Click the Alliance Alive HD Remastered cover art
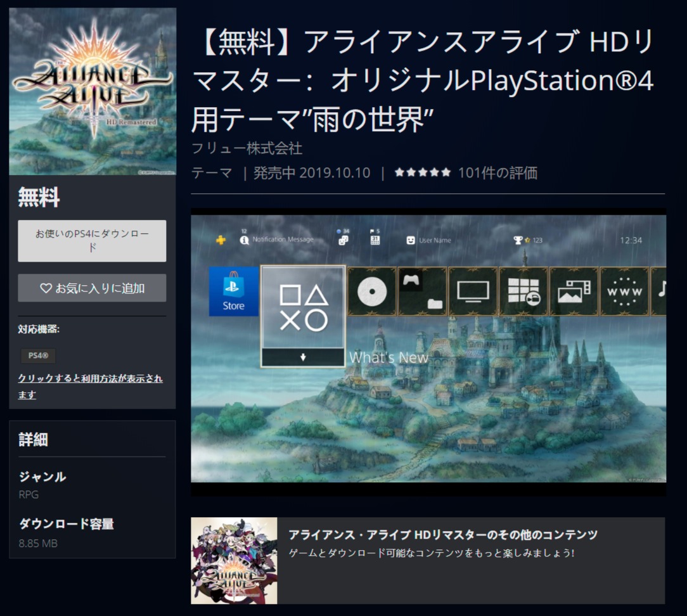Viewport: 687px width, 616px height. coord(93,91)
